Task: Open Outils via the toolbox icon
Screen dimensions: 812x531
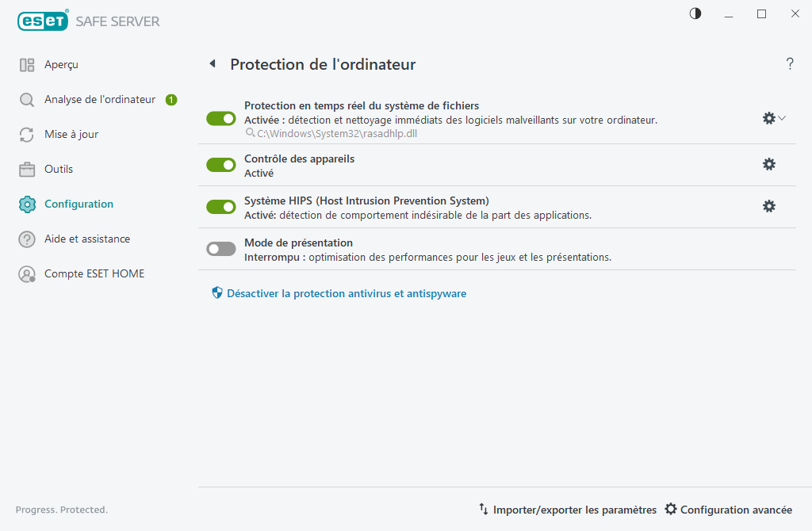Action: coord(25,169)
